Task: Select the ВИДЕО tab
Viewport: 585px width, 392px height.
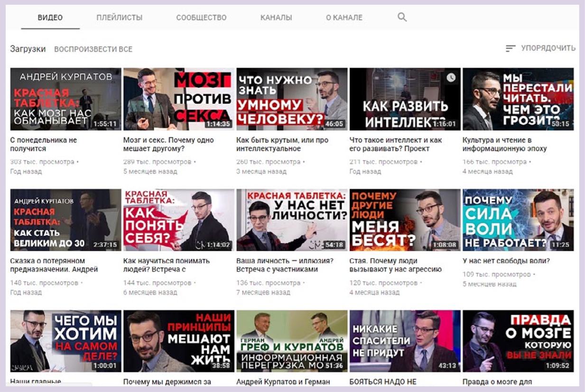Action: (x=50, y=18)
